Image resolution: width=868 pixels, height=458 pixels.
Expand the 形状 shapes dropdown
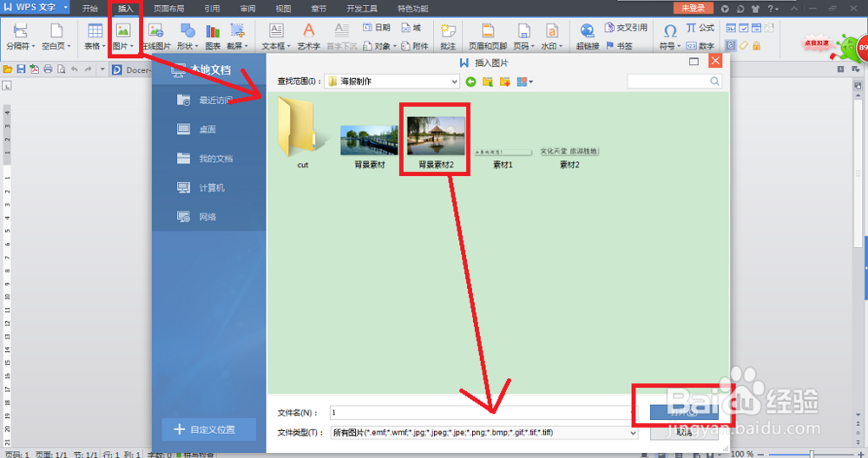pos(196,47)
